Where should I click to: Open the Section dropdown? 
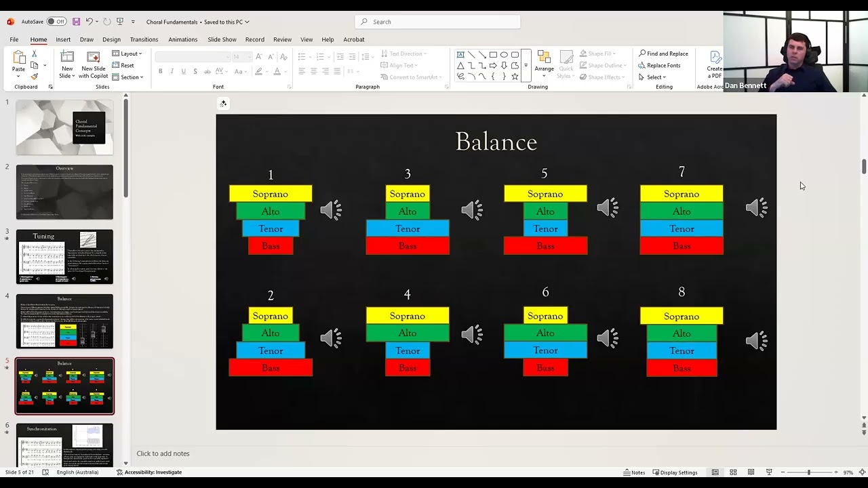[127, 77]
